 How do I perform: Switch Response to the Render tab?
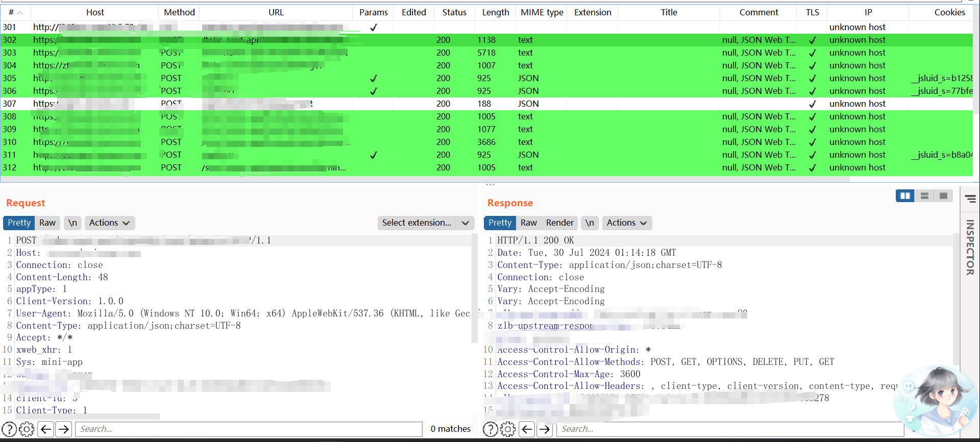[559, 223]
